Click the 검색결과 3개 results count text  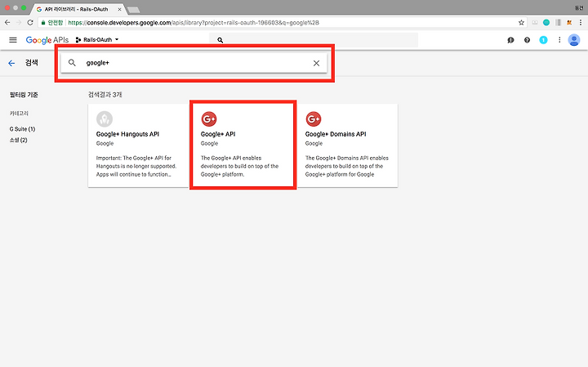pos(105,95)
